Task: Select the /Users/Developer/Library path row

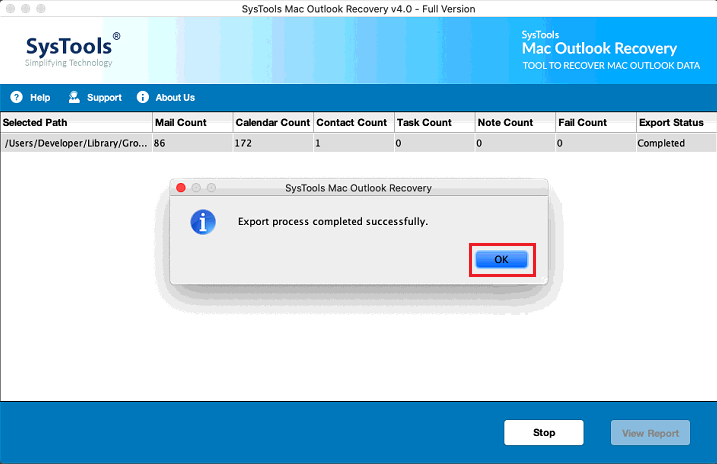Action: pyautogui.click(x=76, y=143)
